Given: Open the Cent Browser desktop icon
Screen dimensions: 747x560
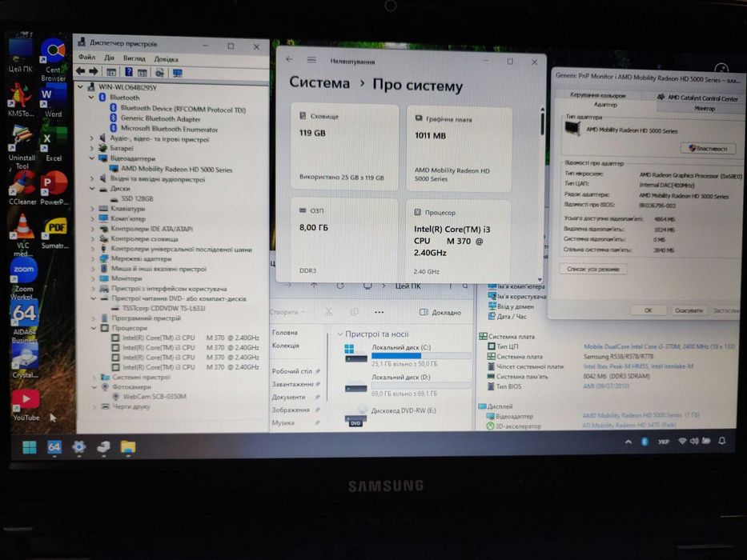Looking at the screenshot, I should point(53,60).
